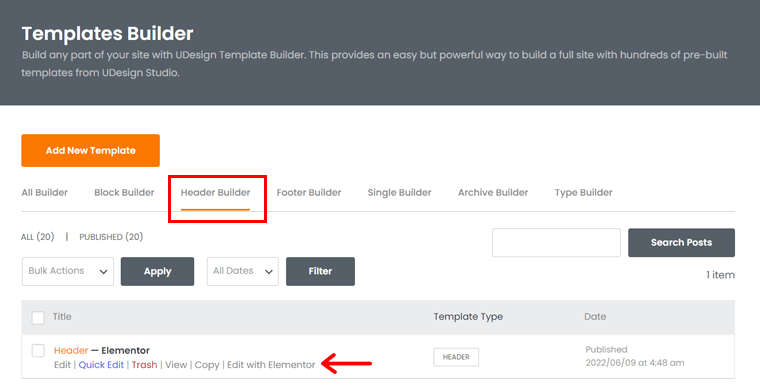Open the orange Header title link
This screenshot has height=387, width=760.
[71, 350]
